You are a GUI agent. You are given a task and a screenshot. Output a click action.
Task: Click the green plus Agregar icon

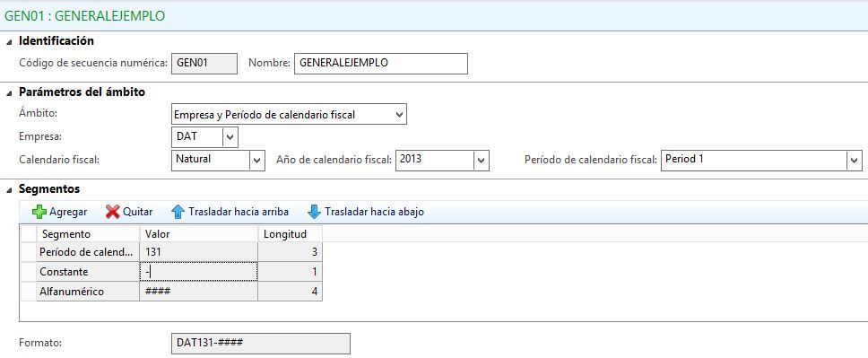(39, 212)
